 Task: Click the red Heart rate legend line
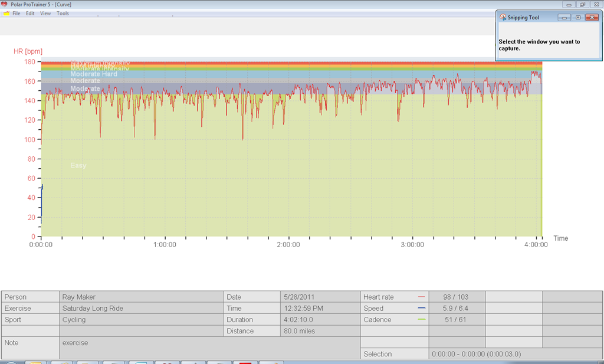(x=421, y=297)
